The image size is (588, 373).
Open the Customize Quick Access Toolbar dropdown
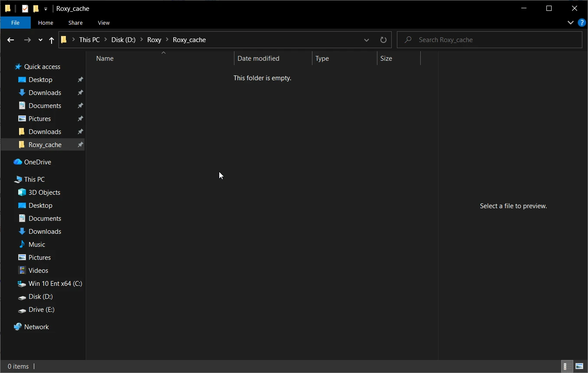[x=45, y=9]
